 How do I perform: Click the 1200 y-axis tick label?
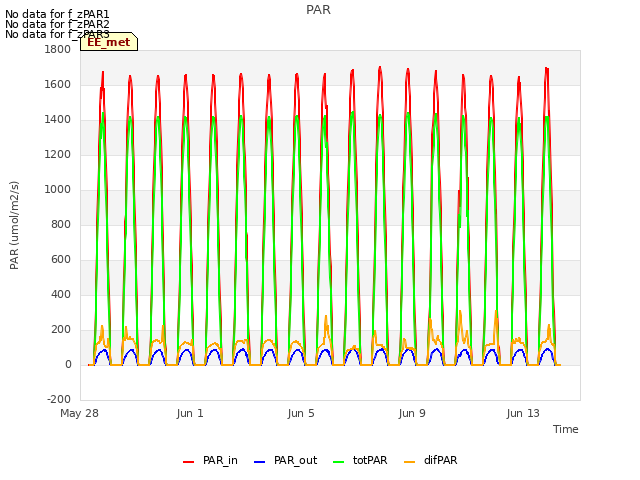(58, 155)
